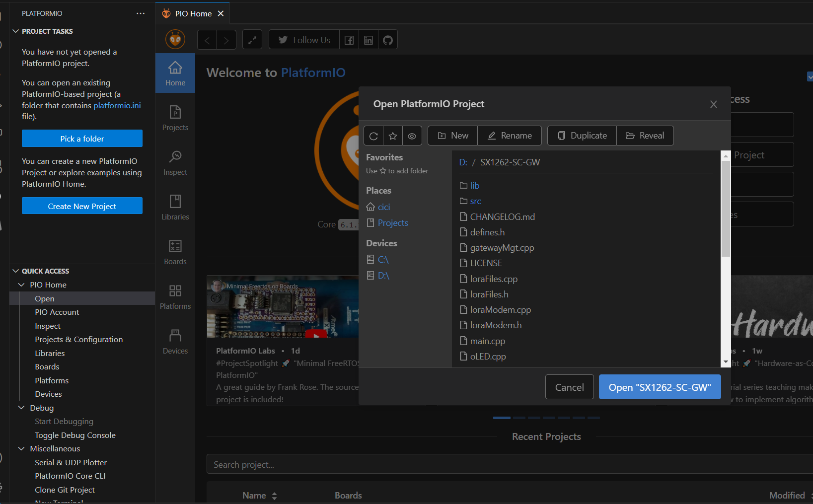The image size is (813, 504).
Task: Open Boards in PIO Home sidebar
Action: (x=175, y=252)
